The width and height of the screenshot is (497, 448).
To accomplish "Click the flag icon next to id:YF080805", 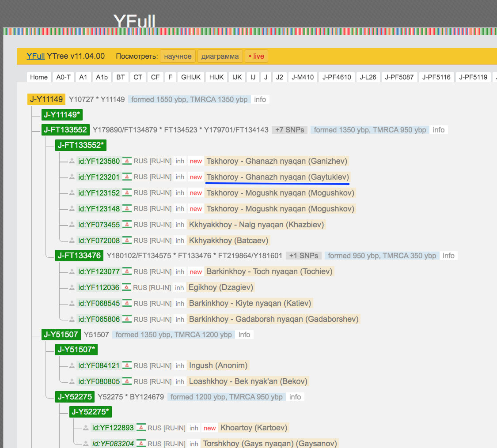I will (x=127, y=381).
